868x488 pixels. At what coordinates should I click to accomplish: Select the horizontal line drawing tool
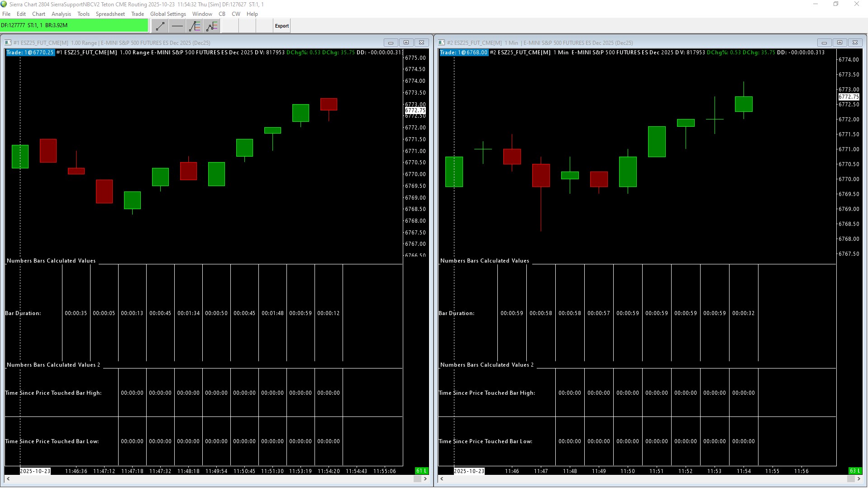point(177,26)
